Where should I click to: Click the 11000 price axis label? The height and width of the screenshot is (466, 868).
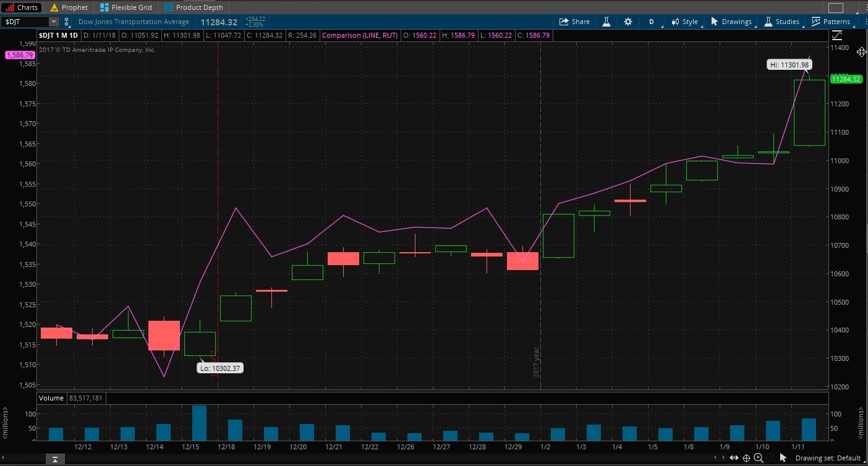pyautogui.click(x=840, y=161)
